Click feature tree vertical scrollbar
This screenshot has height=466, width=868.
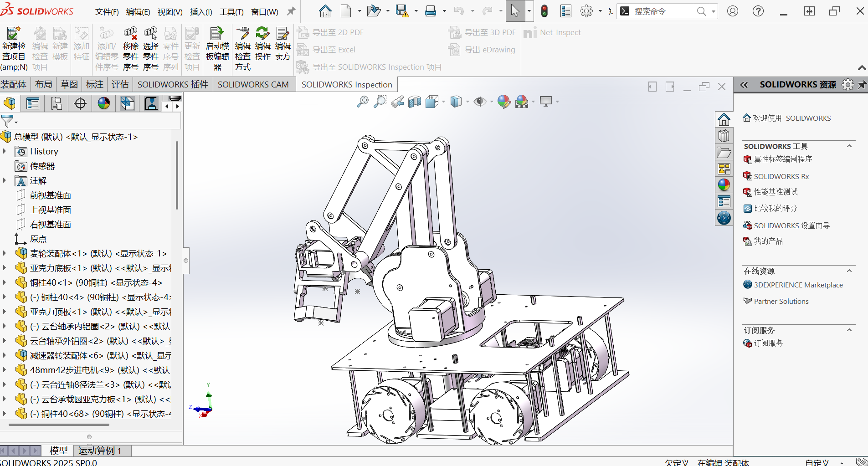pos(177,175)
